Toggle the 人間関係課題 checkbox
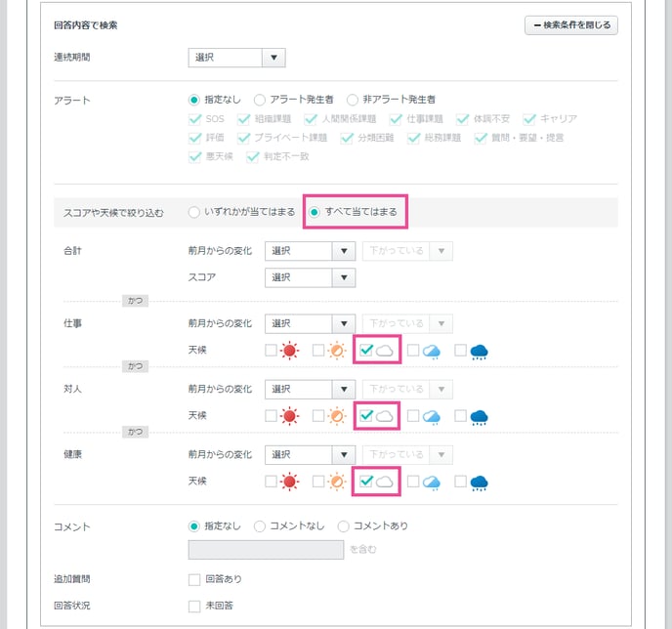The image size is (672, 629). pyautogui.click(x=311, y=119)
